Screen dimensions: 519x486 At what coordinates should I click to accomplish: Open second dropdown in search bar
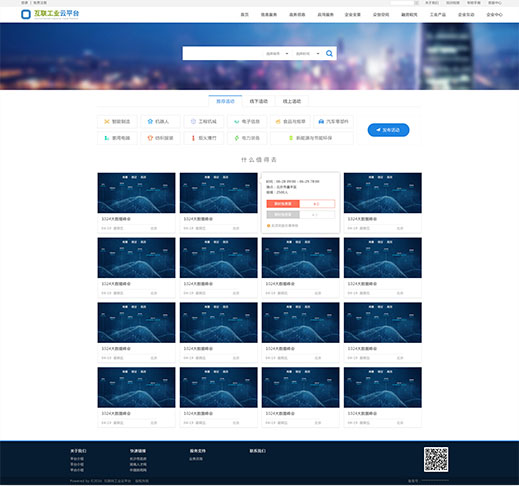pos(307,54)
